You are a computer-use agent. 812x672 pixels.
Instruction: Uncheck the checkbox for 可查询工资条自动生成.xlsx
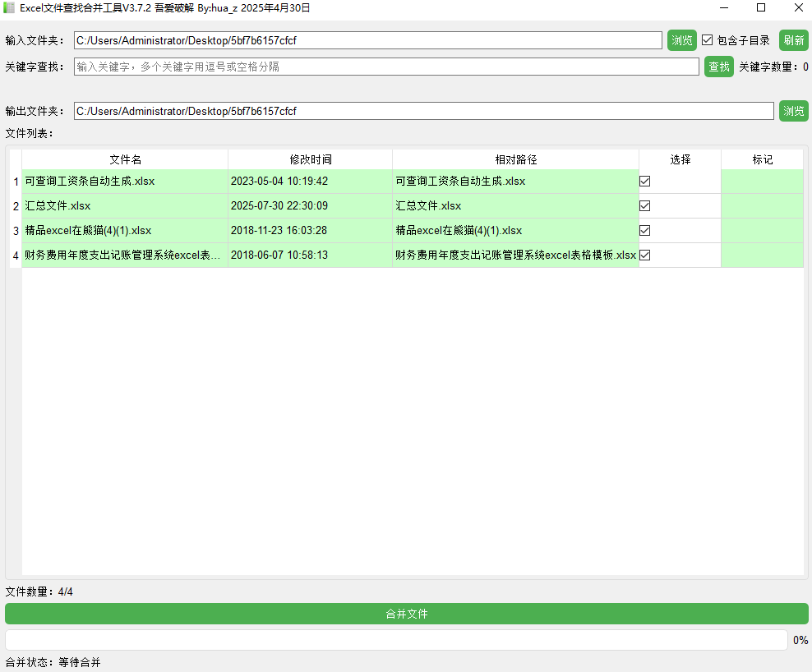645,182
